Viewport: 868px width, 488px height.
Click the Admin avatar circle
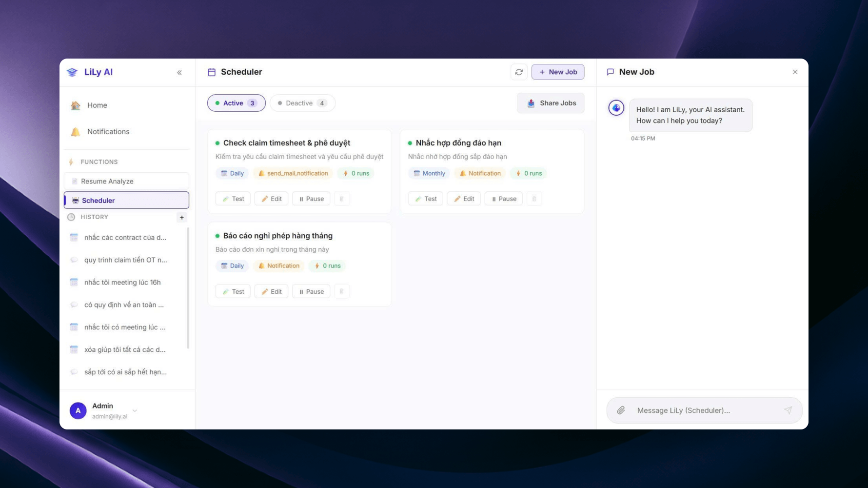78,410
